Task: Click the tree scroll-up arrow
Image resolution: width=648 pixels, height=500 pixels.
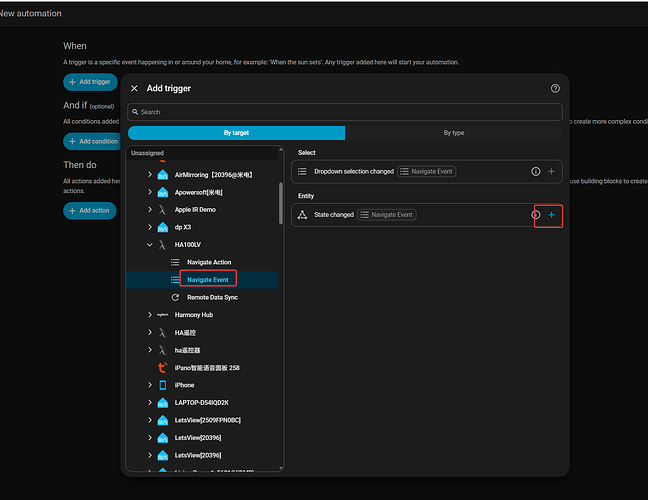Action: click(x=281, y=149)
